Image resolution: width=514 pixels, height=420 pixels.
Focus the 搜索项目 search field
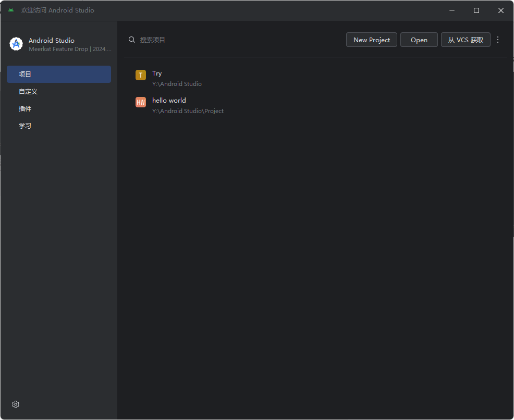[x=235, y=40]
